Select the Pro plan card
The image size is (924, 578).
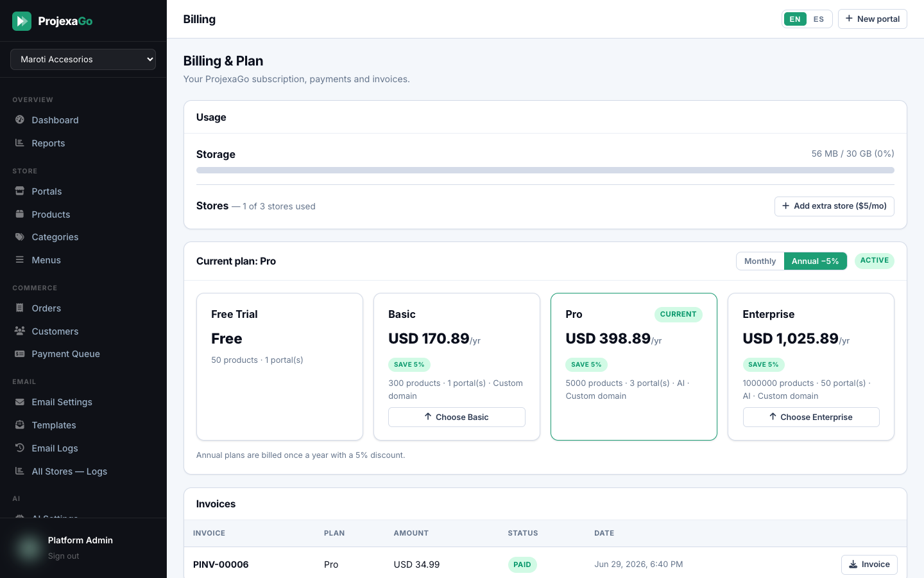634,367
